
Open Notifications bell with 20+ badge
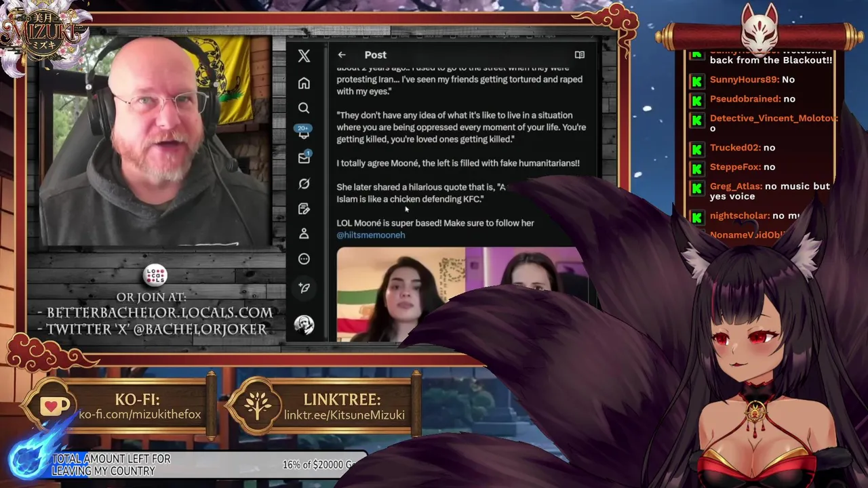(x=304, y=132)
